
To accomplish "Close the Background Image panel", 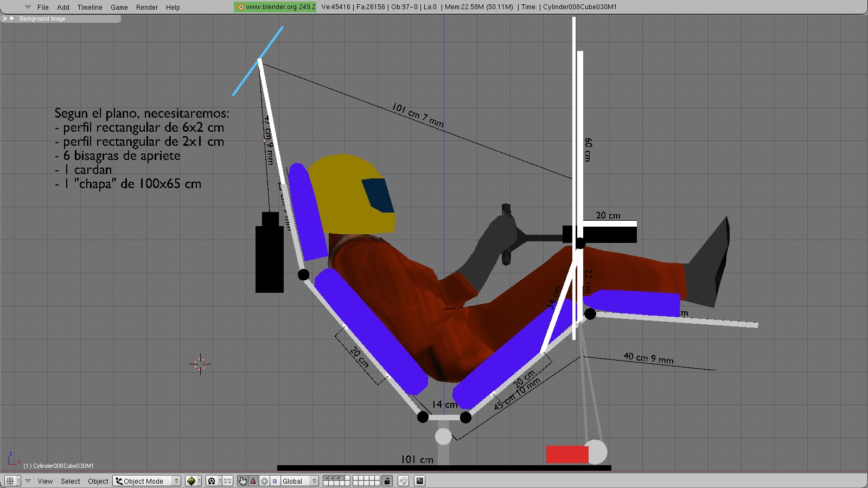I will [x=5, y=18].
